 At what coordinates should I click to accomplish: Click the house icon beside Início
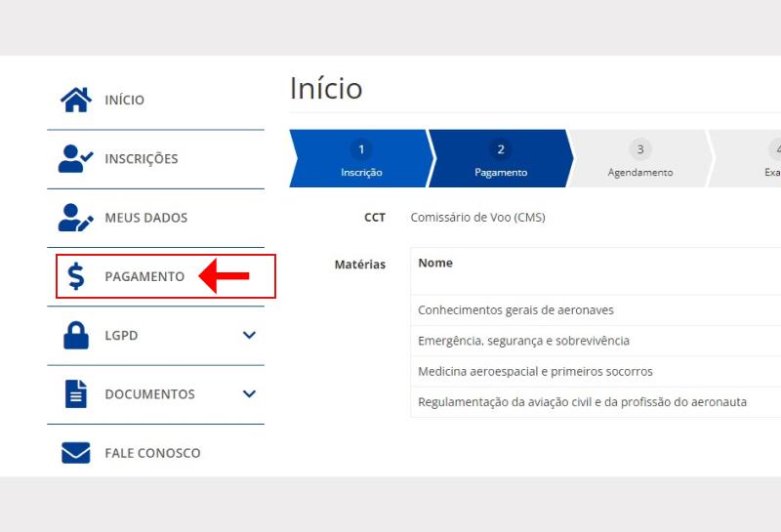(76, 100)
